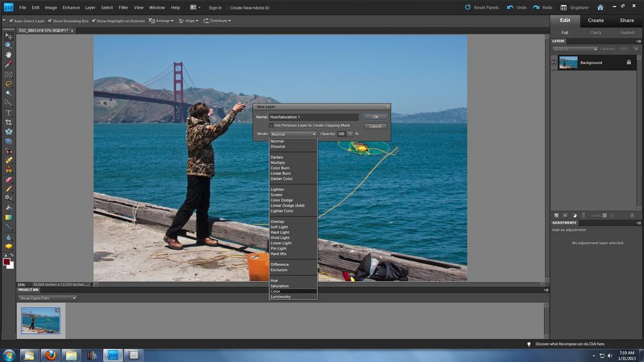Click OK in New Layer dialog
Image resolution: width=644 pixels, height=362 pixels.
point(375,117)
